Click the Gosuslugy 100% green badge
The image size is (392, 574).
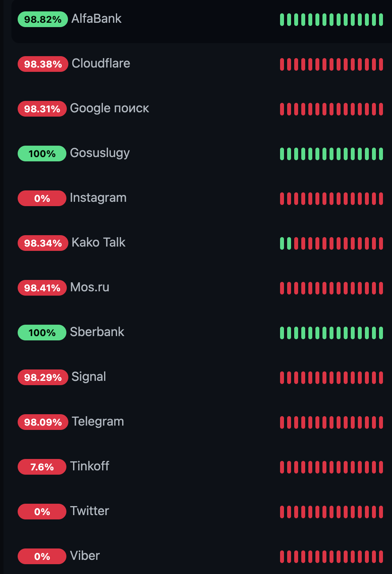(x=42, y=154)
